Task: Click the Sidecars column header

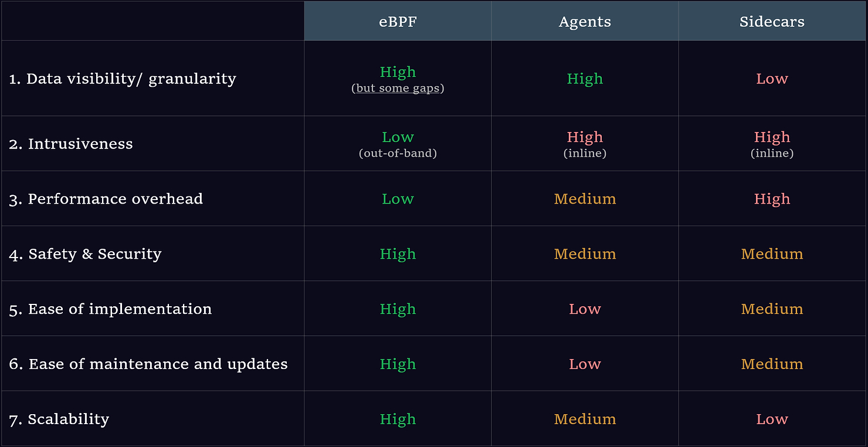Action: pyautogui.click(x=772, y=22)
